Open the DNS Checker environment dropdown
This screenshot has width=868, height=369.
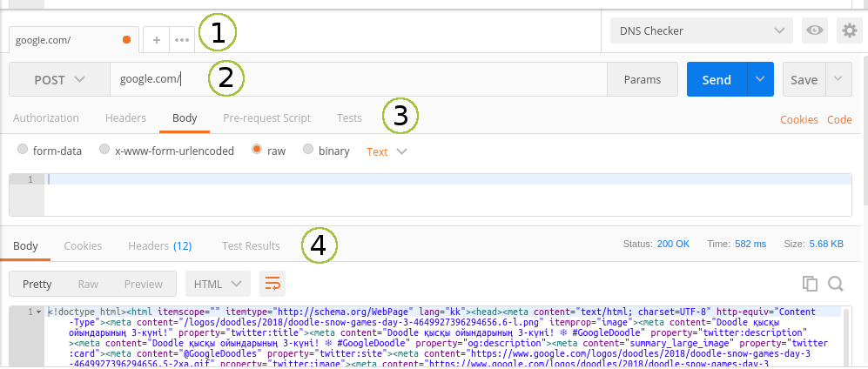click(x=701, y=30)
